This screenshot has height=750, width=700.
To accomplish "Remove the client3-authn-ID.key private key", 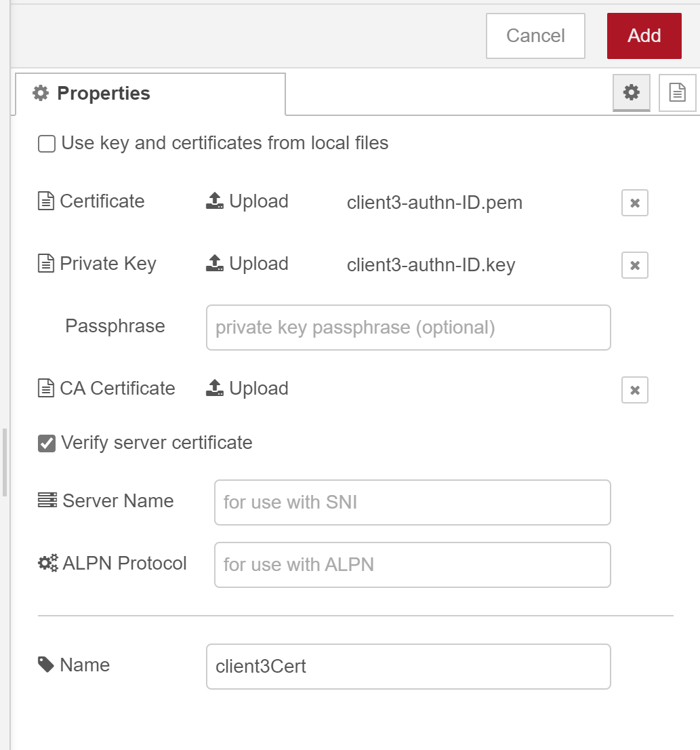I will (x=634, y=265).
